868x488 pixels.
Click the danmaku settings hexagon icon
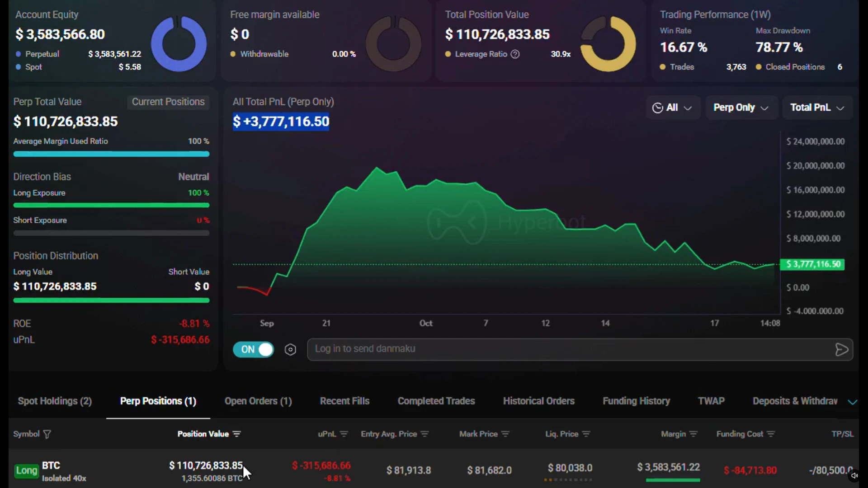coord(290,350)
